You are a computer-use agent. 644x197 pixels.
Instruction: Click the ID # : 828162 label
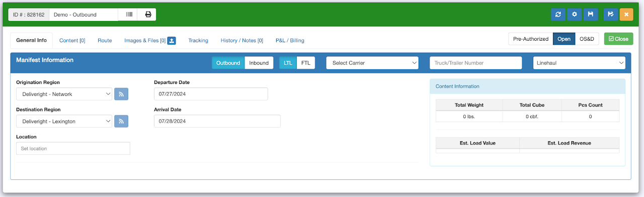[29, 15]
